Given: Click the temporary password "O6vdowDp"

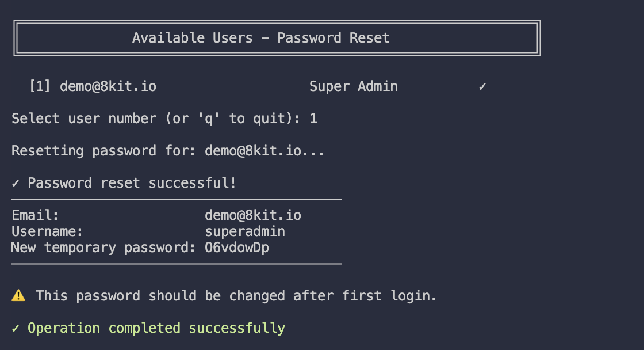Looking at the screenshot, I should (x=237, y=248).
